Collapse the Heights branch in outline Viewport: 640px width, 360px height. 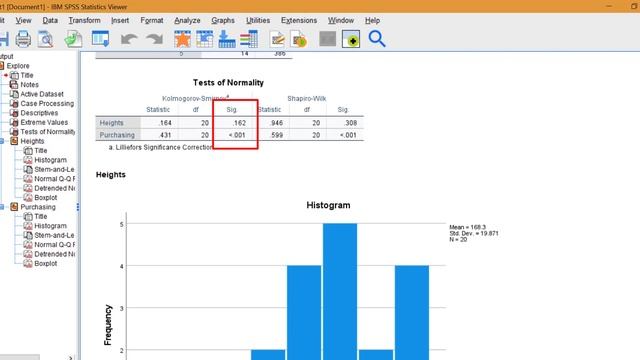[x=2, y=141]
